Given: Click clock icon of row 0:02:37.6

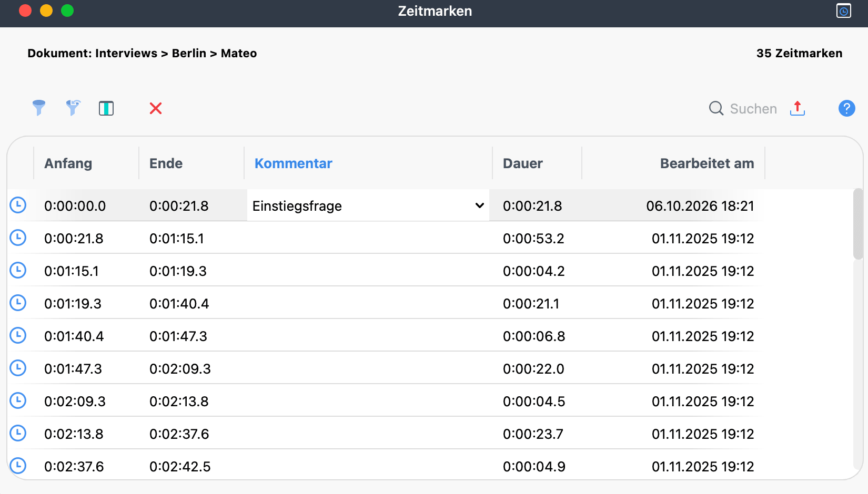Looking at the screenshot, I should (18, 466).
